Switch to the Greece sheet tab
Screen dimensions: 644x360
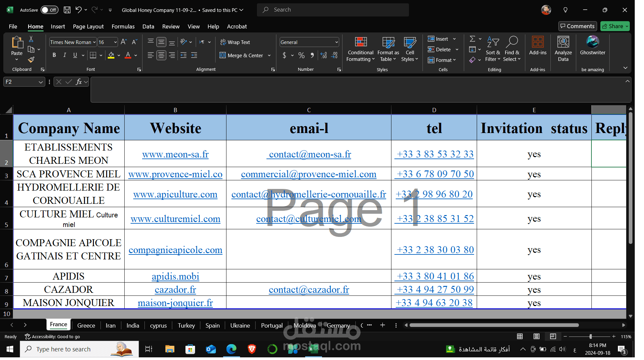click(86, 325)
